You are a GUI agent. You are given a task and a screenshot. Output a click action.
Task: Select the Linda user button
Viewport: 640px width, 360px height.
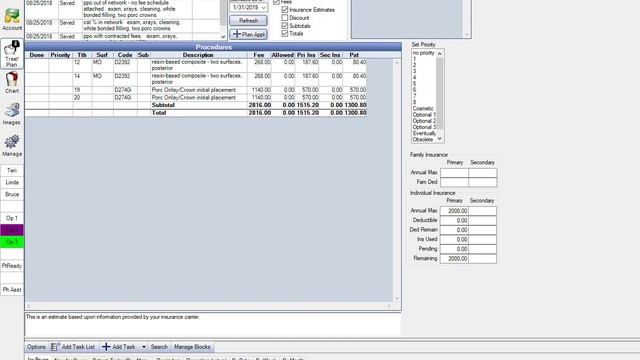tap(12, 182)
